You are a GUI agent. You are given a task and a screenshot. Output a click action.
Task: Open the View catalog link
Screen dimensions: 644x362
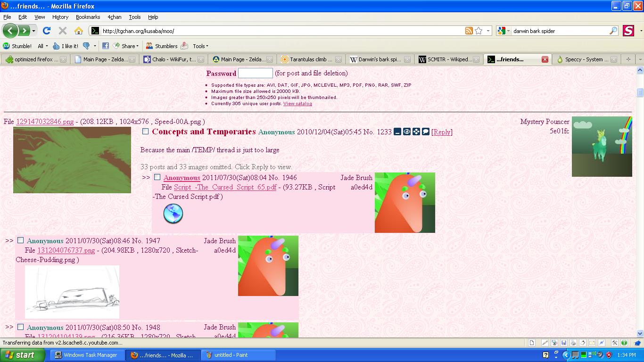coord(297,104)
